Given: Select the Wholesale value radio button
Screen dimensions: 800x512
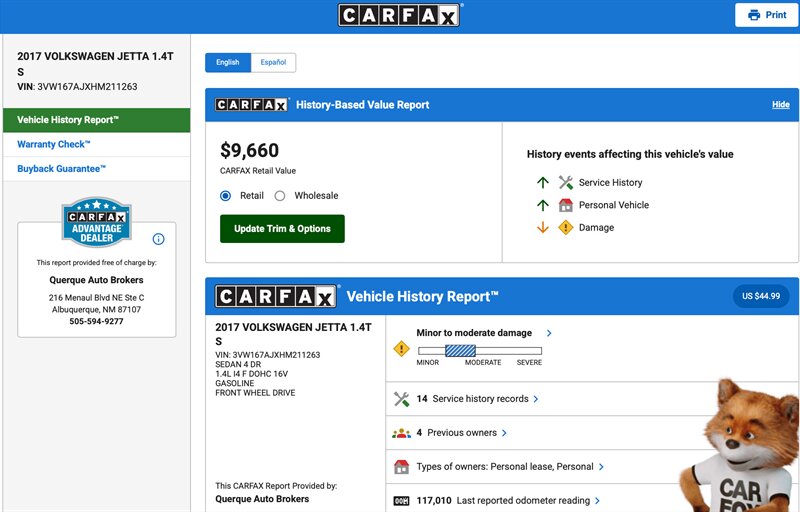Looking at the screenshot, I should tap(280, 196).
